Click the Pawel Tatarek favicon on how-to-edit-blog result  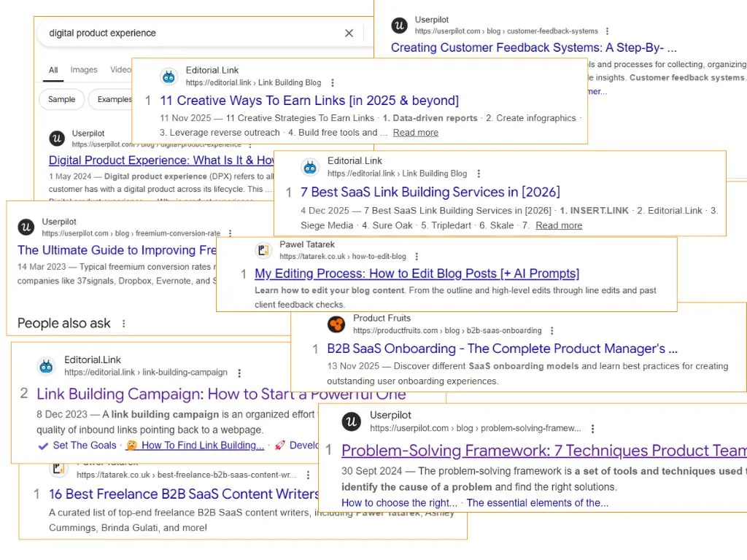[263, 250]
